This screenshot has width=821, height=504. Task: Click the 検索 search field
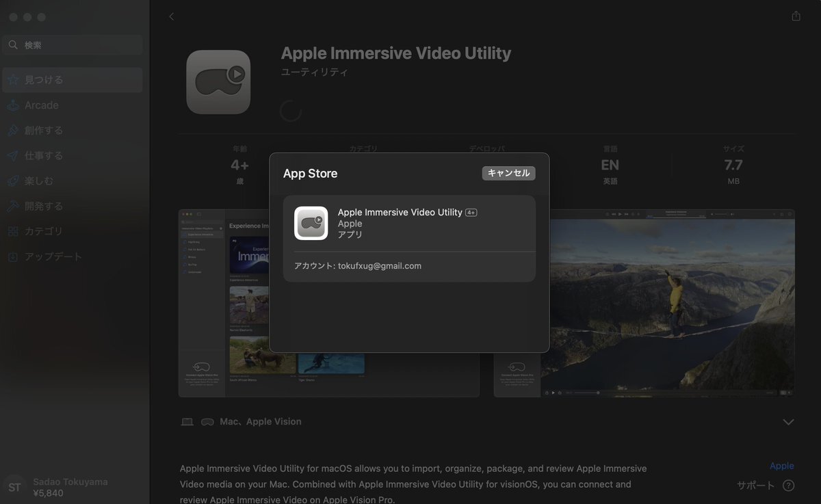(73, 45)
